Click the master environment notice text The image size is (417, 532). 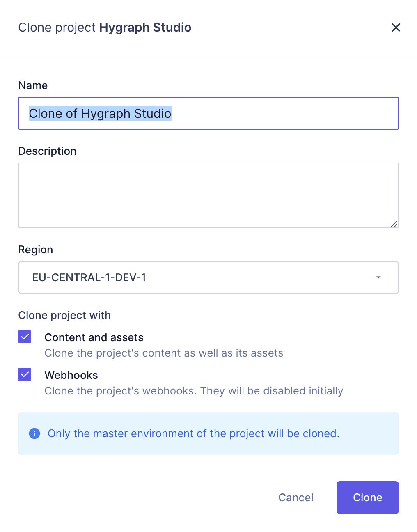193,433
